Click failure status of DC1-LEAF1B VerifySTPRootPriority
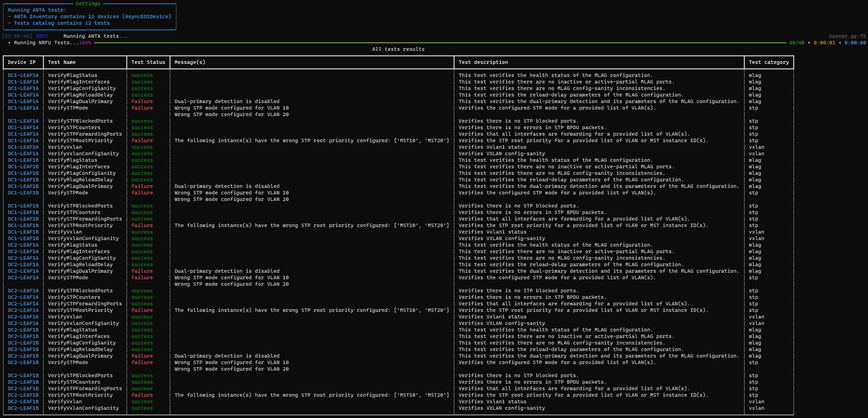868x418 pixels. pos(142,225)
